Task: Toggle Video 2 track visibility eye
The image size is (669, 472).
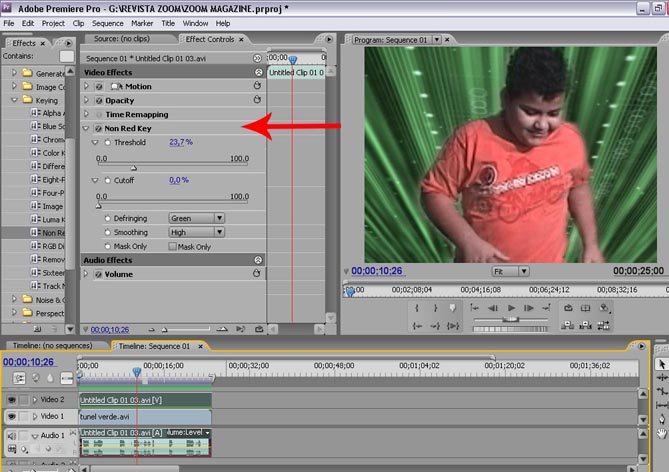Action: point(13,399)
